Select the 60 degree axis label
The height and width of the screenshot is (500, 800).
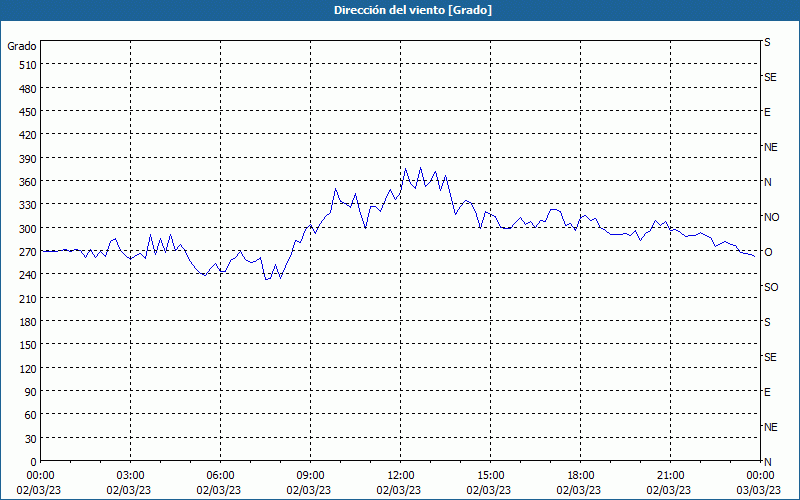coord(31,415)
